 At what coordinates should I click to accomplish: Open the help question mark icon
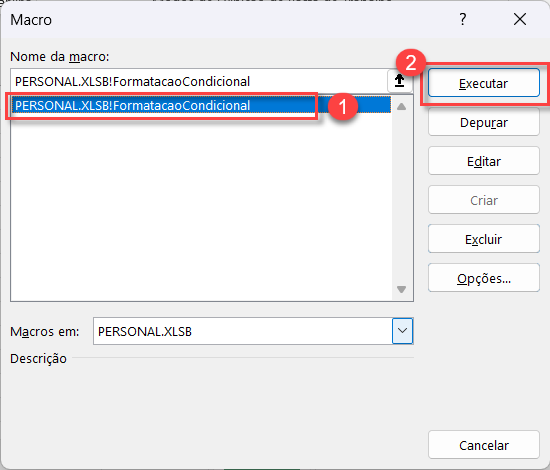(463, 19)
